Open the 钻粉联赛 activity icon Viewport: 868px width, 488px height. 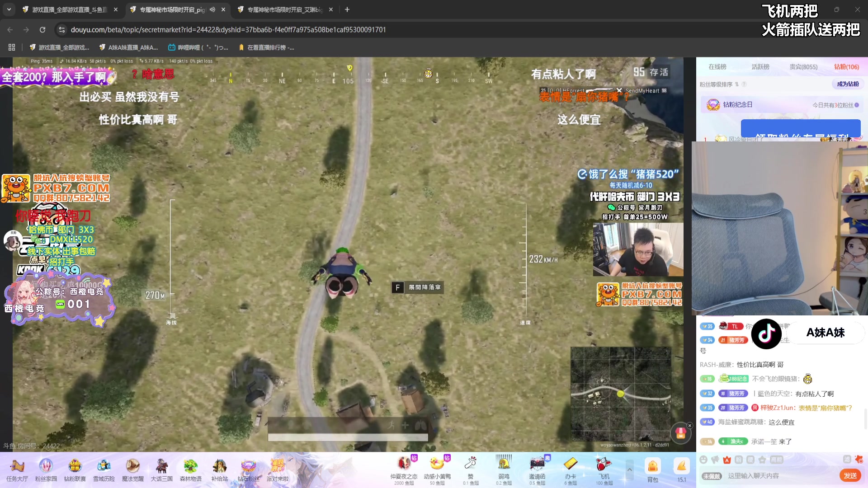pos(75,469)
